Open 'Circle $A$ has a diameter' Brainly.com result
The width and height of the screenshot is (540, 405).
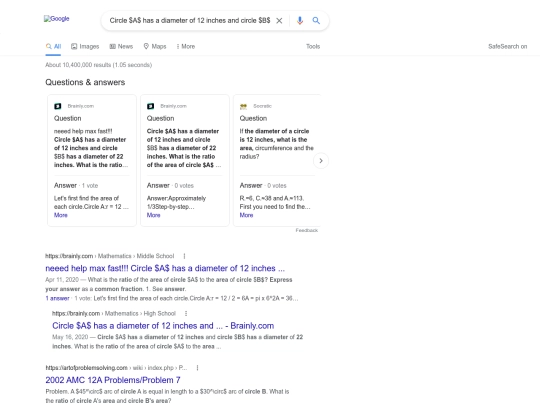pos(163,326)
